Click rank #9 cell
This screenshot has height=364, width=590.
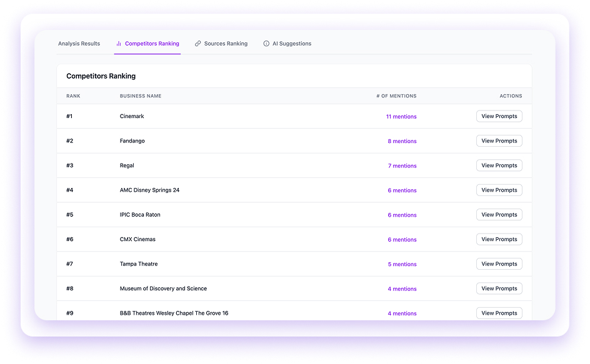69,313
